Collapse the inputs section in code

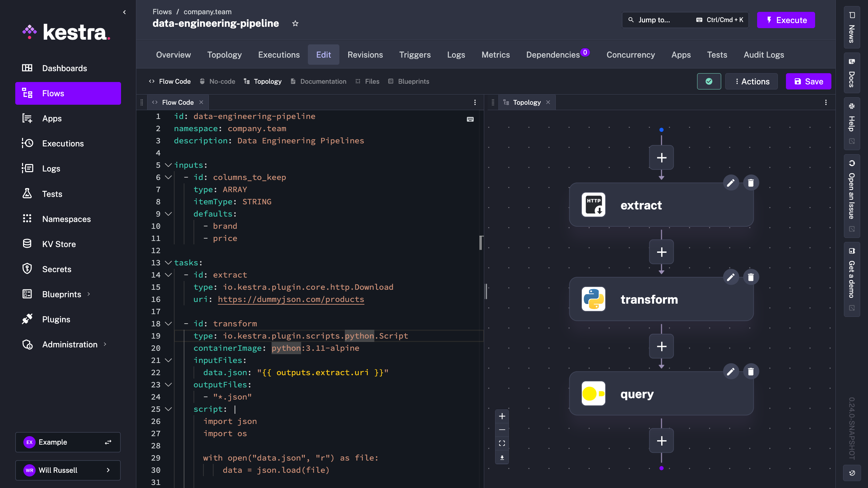coord(168,165)
